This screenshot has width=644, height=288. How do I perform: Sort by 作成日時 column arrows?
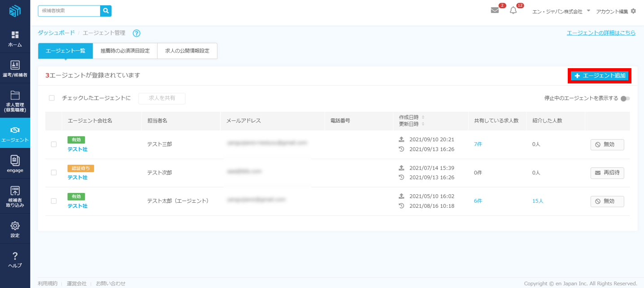(x=423, y=118)
